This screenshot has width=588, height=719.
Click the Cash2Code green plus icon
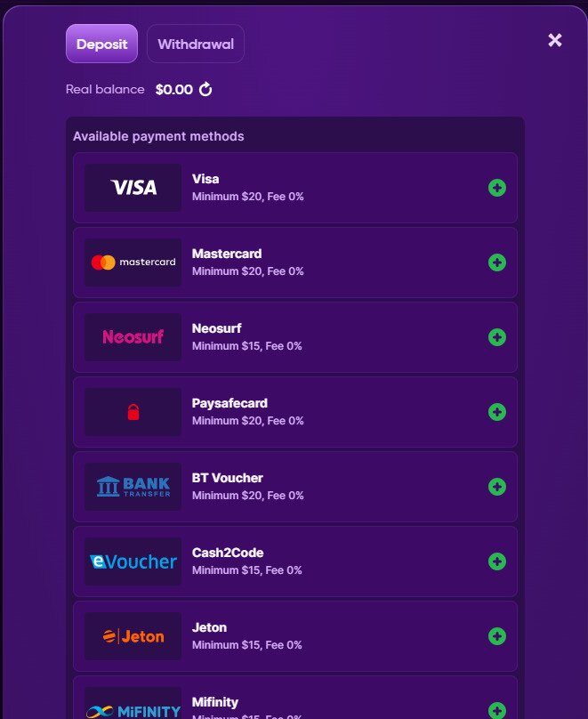tap(496, 561)
